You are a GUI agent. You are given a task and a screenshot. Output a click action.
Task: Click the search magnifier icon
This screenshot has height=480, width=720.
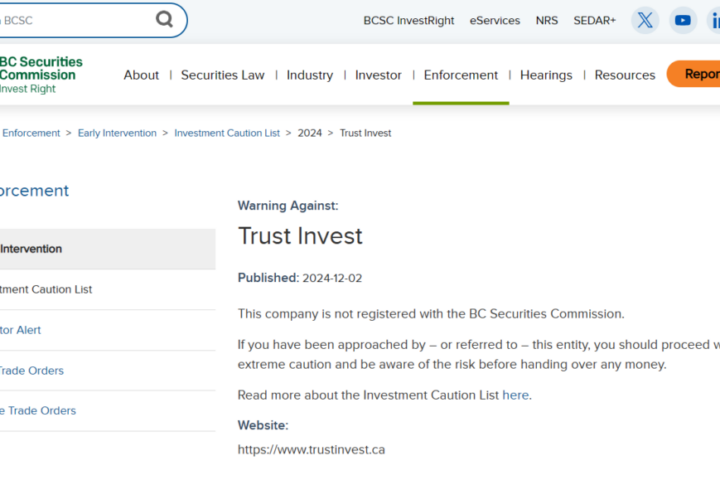pyautogui.click(x=164, y=19)
